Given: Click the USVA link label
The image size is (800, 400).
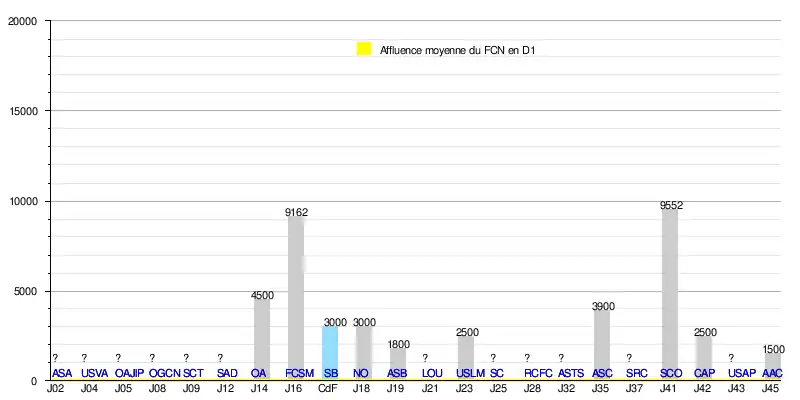Looking at the screenshot, I should coord(95,373).
